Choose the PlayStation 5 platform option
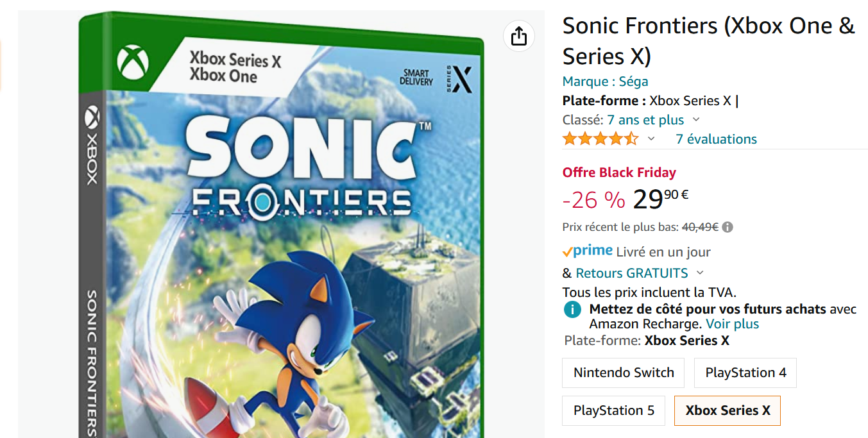Viewport: 868px width, 438px height. click(614, 410)
